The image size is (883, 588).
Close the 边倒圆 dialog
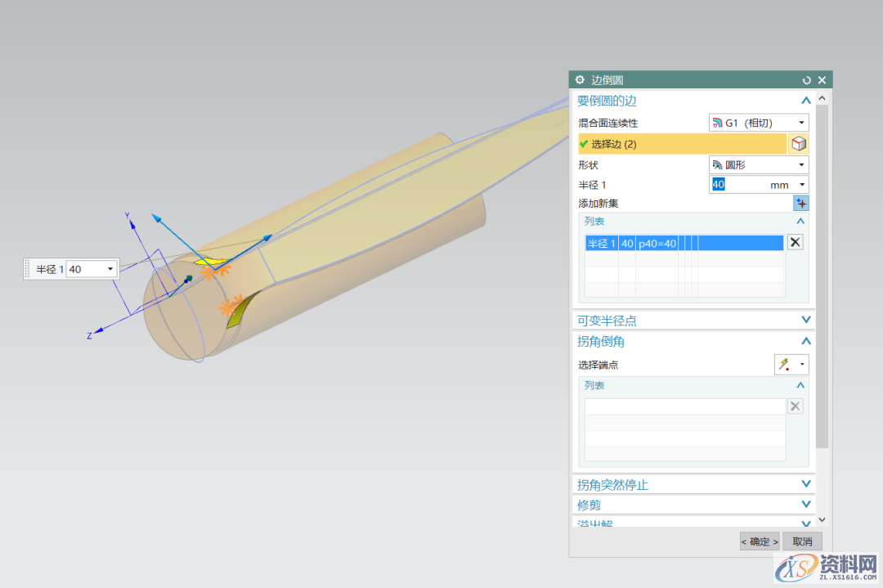(x=822, y=80)
